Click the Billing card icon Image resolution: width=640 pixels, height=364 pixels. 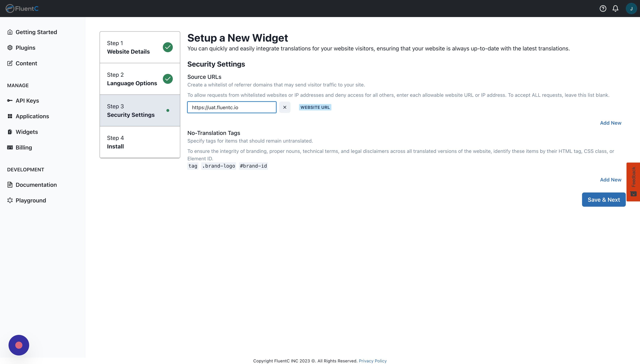[x=10, y=148]
